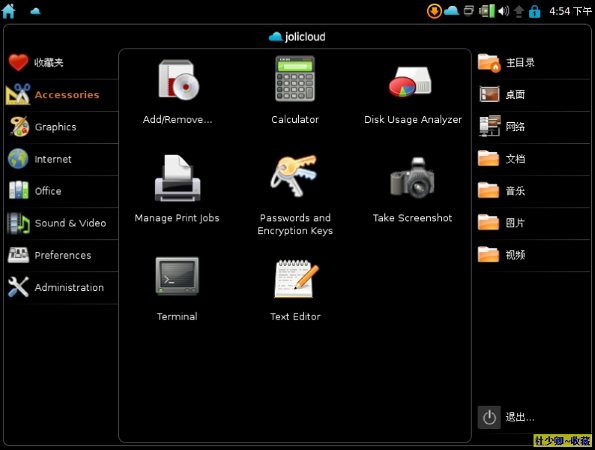
Task: Click the jolicloud logo title
Action: (x=297, y=37)
